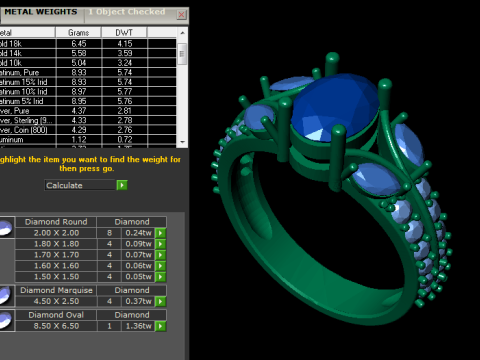Click the 4.50 X 2.50 size cell
This screenshot has height=360, width=480.
point(56,301)
